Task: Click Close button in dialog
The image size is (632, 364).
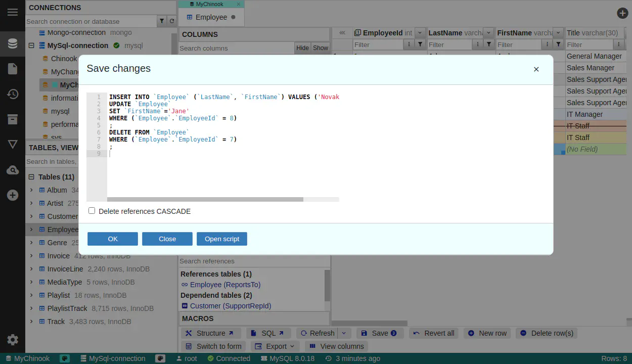Action: [167, 239]
